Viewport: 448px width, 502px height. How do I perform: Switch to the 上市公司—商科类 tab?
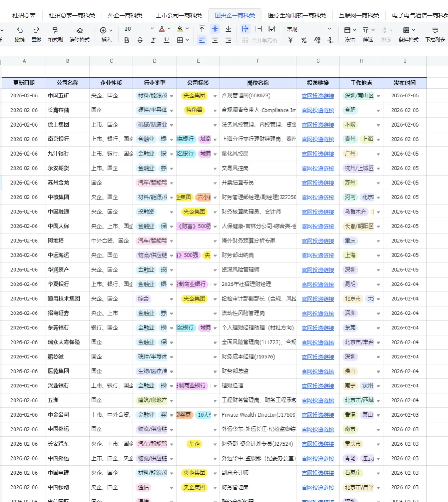pos(179,15)
